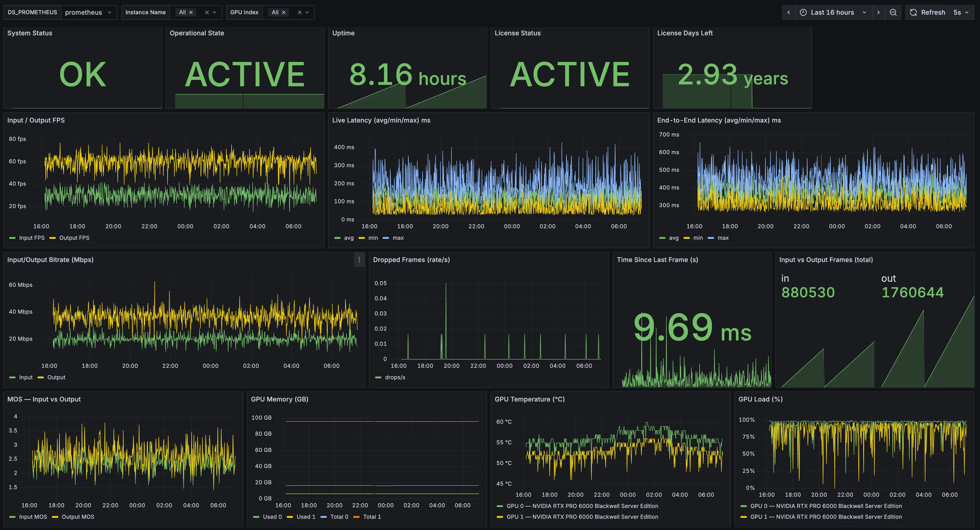Click the GPU Temperature panel title
The height and width of the screenshot is (530, 980).
click(x=529, y=399)
